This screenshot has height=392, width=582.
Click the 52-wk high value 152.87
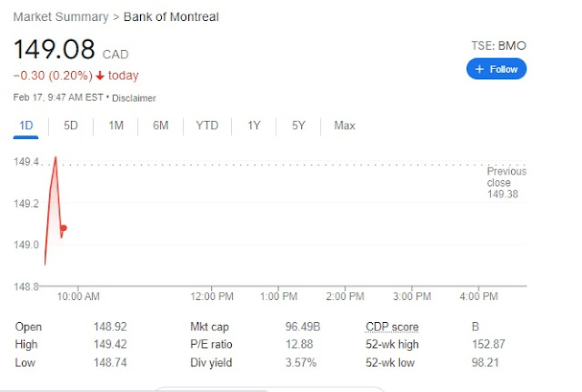tap(488, 344)
